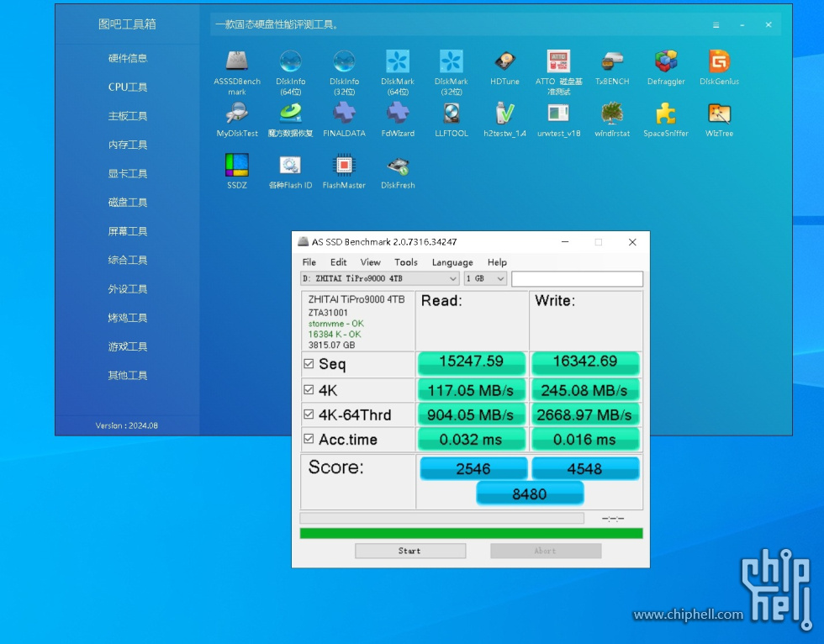Open the Defraggler icon
Screen dimensions: 824x644
click(x=666, y=61)
